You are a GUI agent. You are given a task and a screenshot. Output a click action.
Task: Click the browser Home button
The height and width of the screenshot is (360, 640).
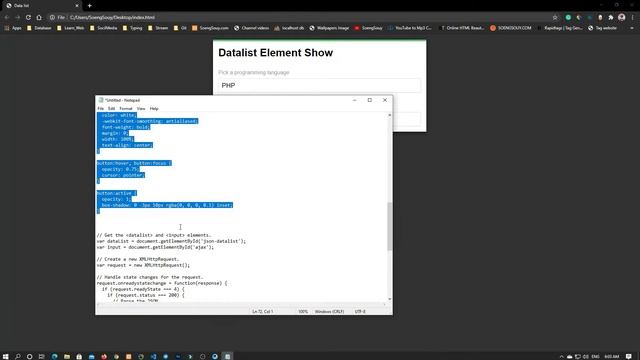point(39,18)
